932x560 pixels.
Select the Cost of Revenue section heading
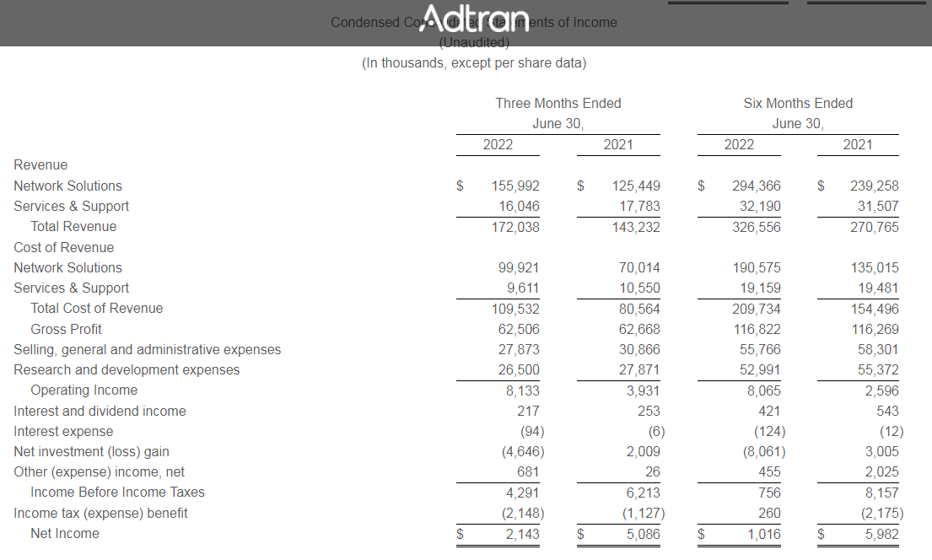coord(63,248)
